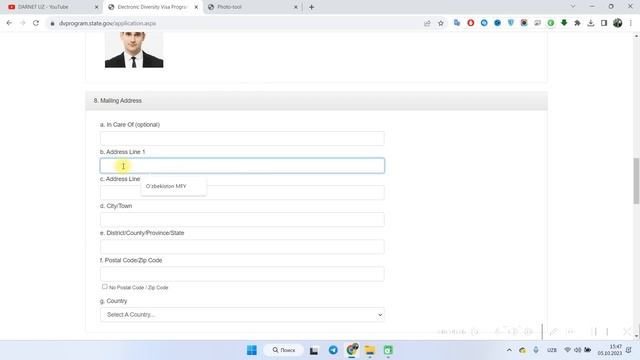This screenshot has height=360, width=640.
Task: Click the browser forward arrow
Action: point(22,23)
